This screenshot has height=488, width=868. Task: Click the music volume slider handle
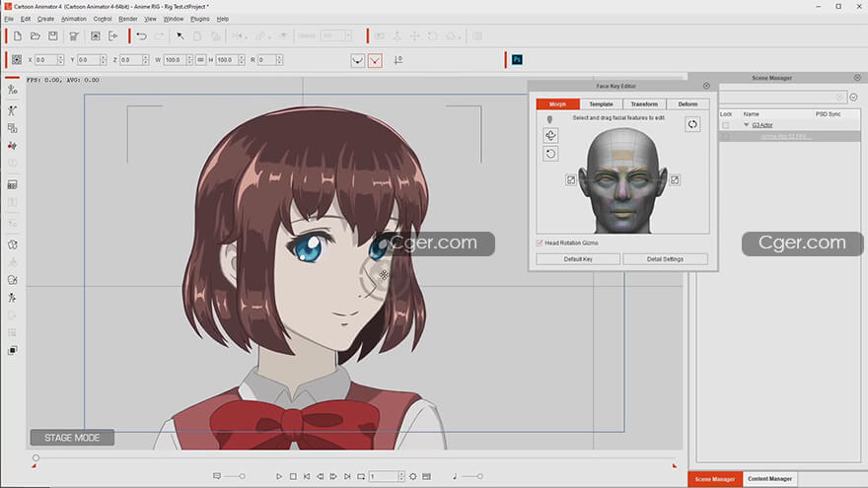(480, 476)
